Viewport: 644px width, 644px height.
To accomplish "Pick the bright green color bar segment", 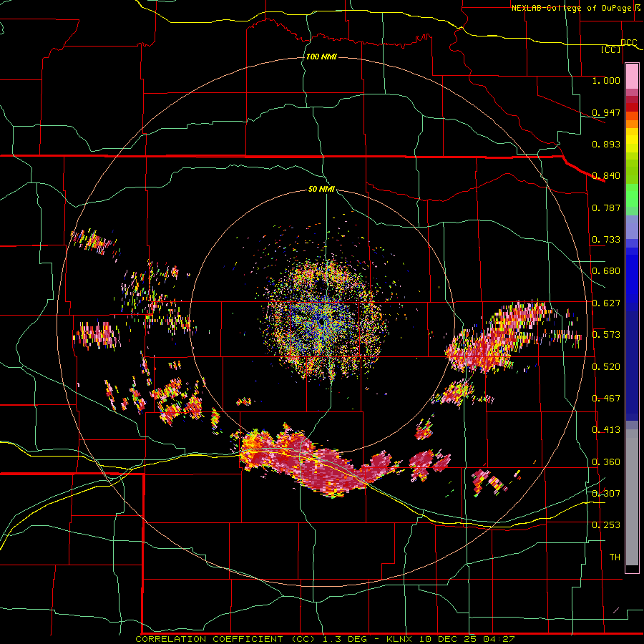I will coord(632,195).
